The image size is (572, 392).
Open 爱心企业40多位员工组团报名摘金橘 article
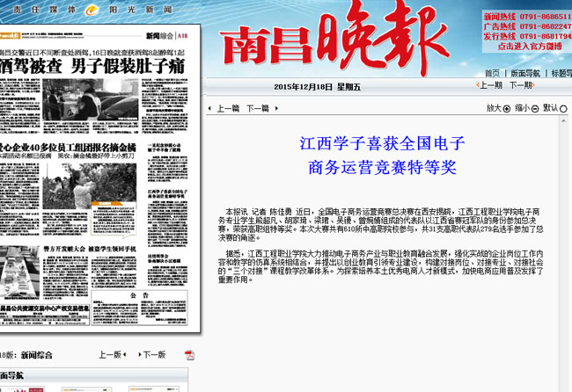point(68,147)
